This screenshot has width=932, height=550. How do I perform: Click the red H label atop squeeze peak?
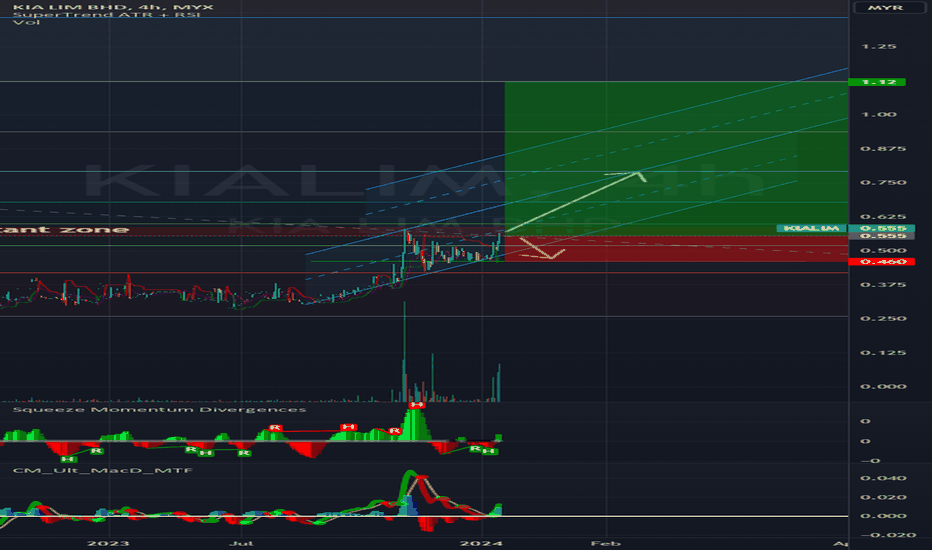[417, 405]
